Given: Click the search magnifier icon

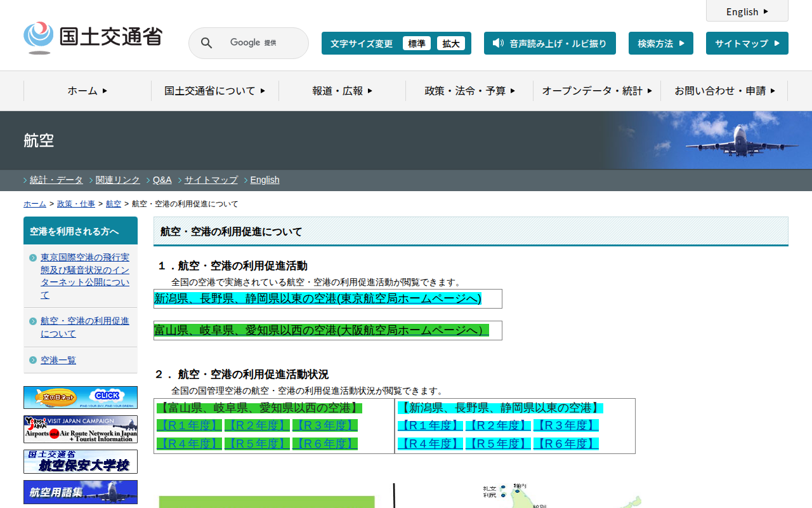Looking at the screenshot, I should click(x=207, y=43).
